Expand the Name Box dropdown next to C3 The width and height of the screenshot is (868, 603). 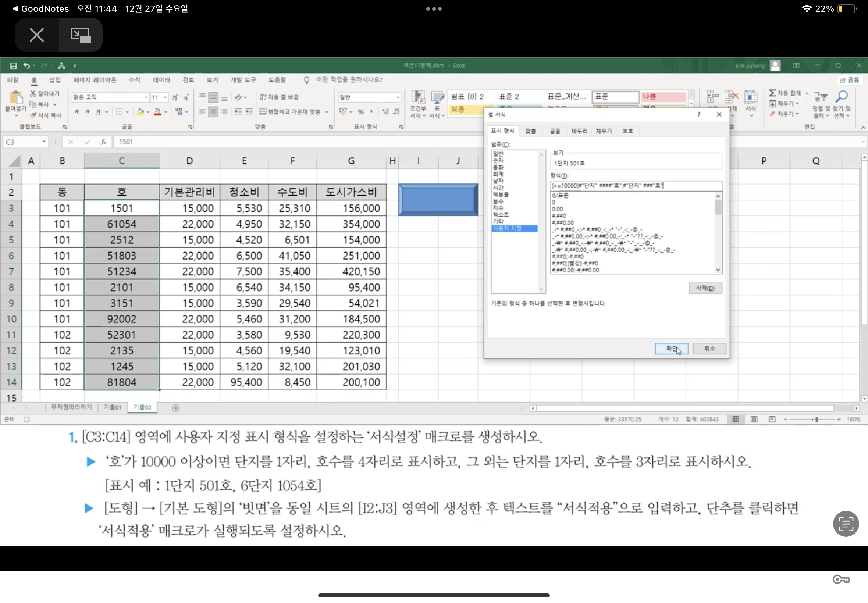pos(44,142)
